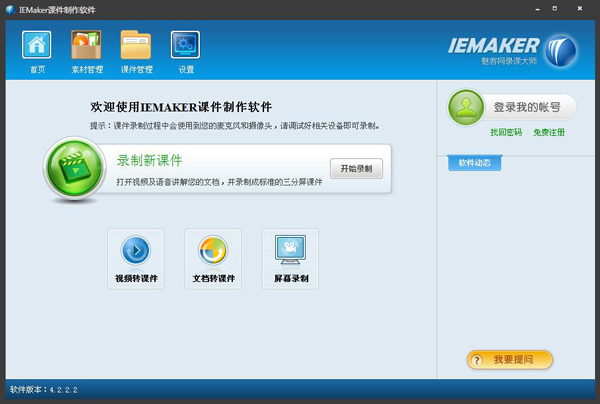This screenshot has height=404, width=600.
Task: Click the 录制新课件 heading text
Action: point(150,160)
